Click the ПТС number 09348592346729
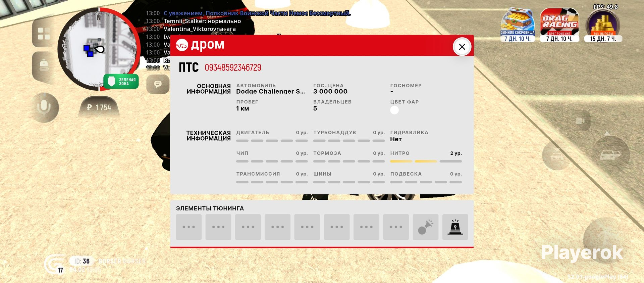The image size is (644, 283). tap(233, 67)
